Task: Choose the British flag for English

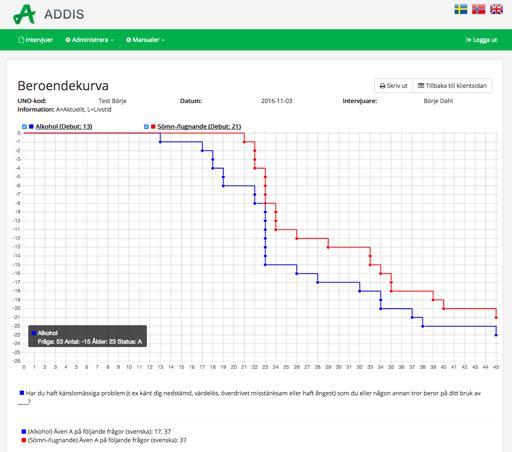Action: (x=496, y=9)
